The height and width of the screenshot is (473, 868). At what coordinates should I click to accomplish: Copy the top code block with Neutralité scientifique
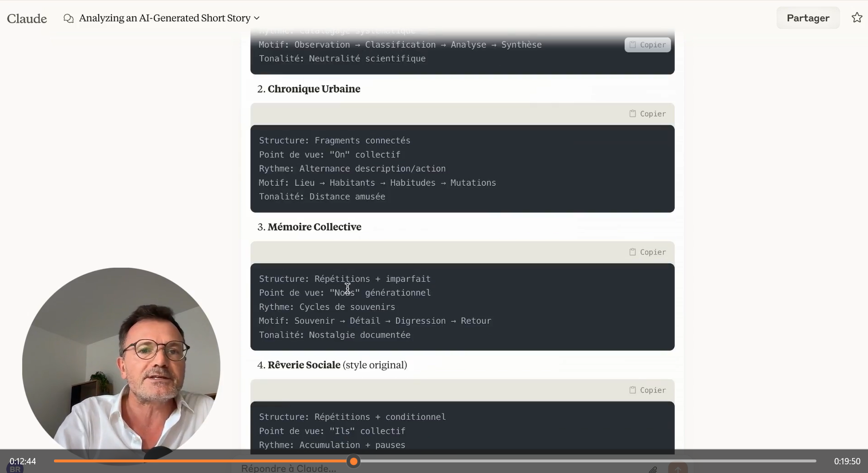click(647, 45)
